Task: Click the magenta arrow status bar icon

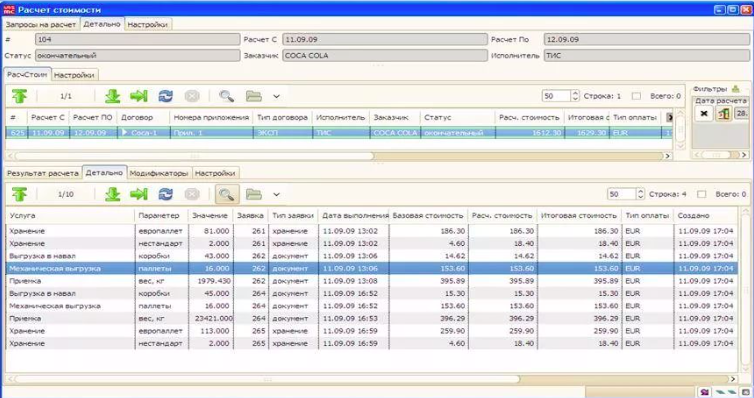Action: [x=705, y=392]
